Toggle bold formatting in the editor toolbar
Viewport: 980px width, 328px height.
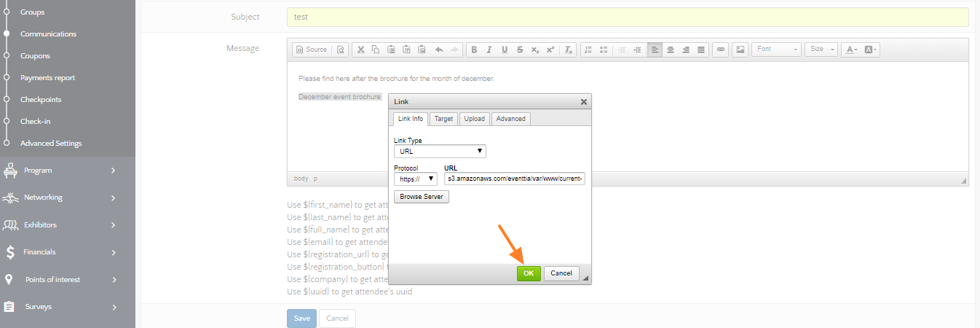pos(474,50)
